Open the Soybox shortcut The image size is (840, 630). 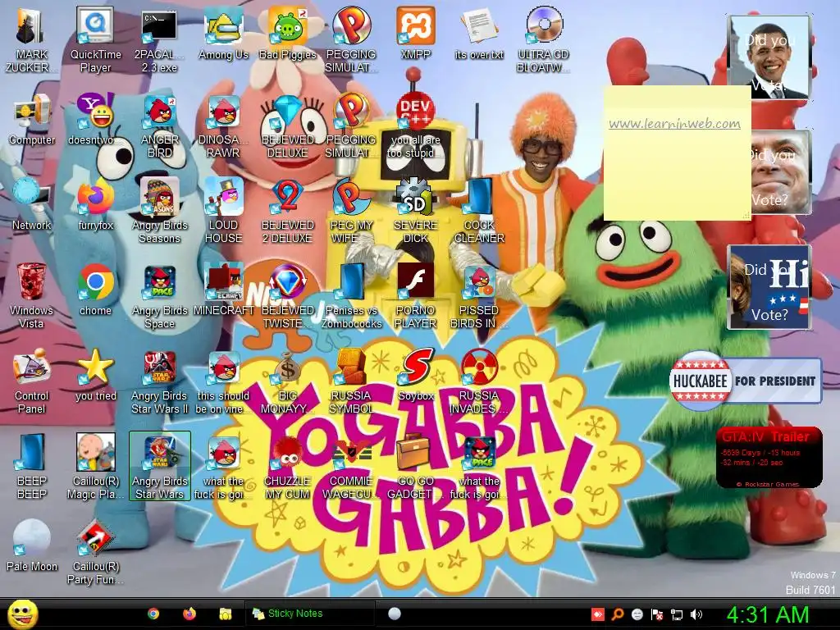(415, 374)
